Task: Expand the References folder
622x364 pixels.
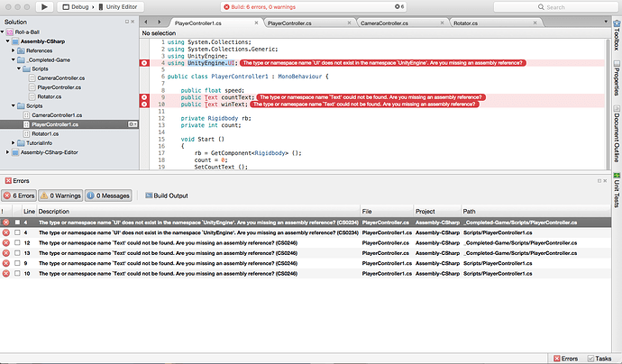Action: pyautogui.click(x=14, y=50)
